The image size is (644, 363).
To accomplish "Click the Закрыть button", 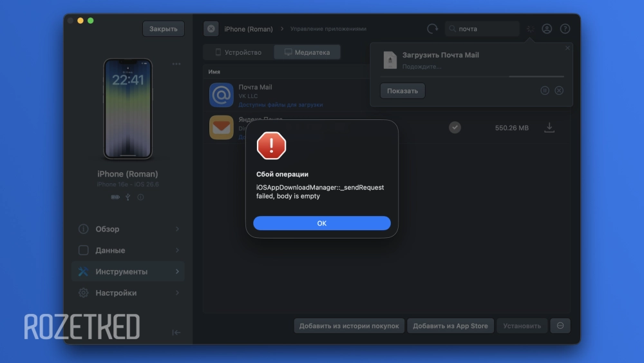I will coord(164,29).
